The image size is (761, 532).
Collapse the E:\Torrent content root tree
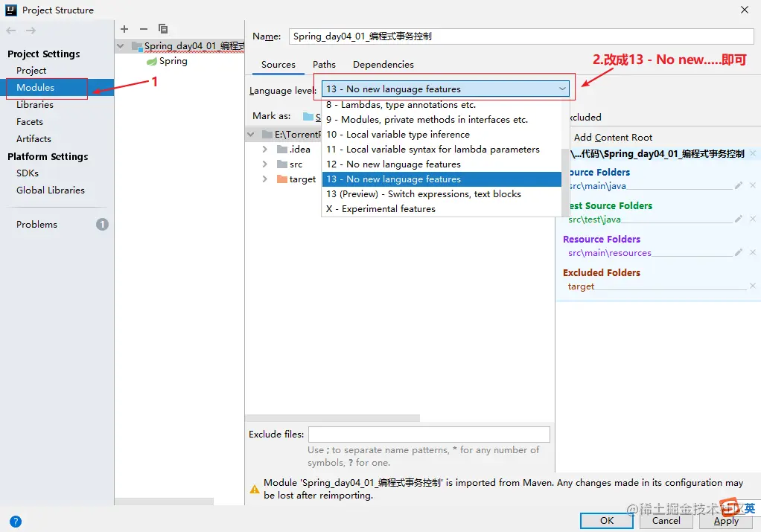(250, 135)
